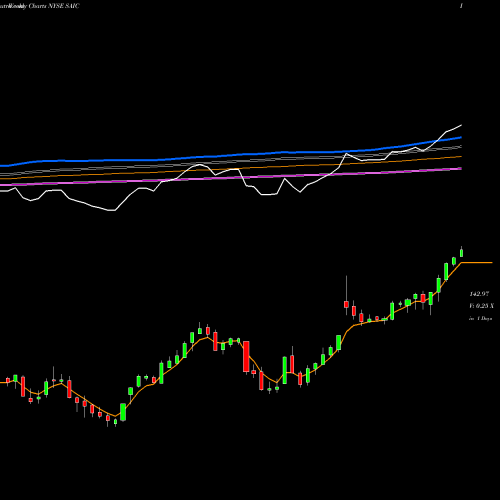500x500 pixels.
Task: Click the "Charts NYSE SAIC" title text
Action: pos(54,6)
